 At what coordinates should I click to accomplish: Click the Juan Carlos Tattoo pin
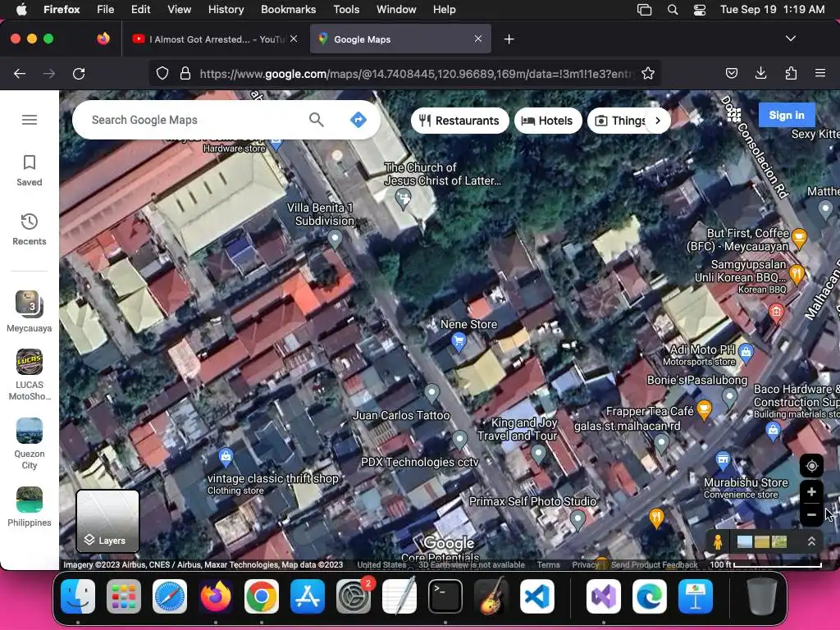point(431,393)
